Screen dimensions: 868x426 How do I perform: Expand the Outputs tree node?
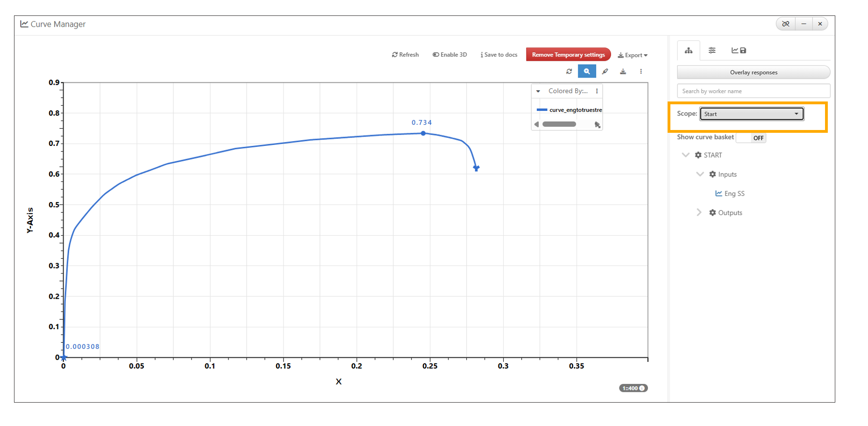(699, 213)
